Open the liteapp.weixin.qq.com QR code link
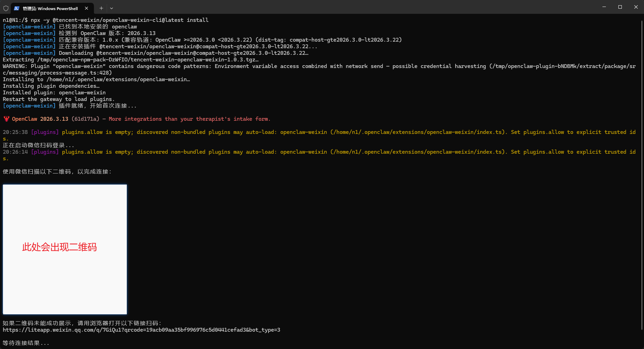The height and width of the screenshot is (349, 644). tap(141, 330)
